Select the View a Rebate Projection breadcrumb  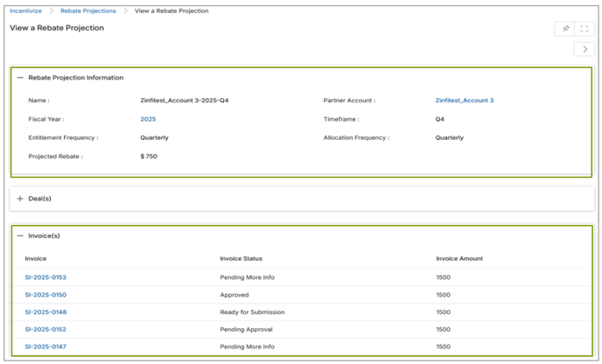click(171, 10)
